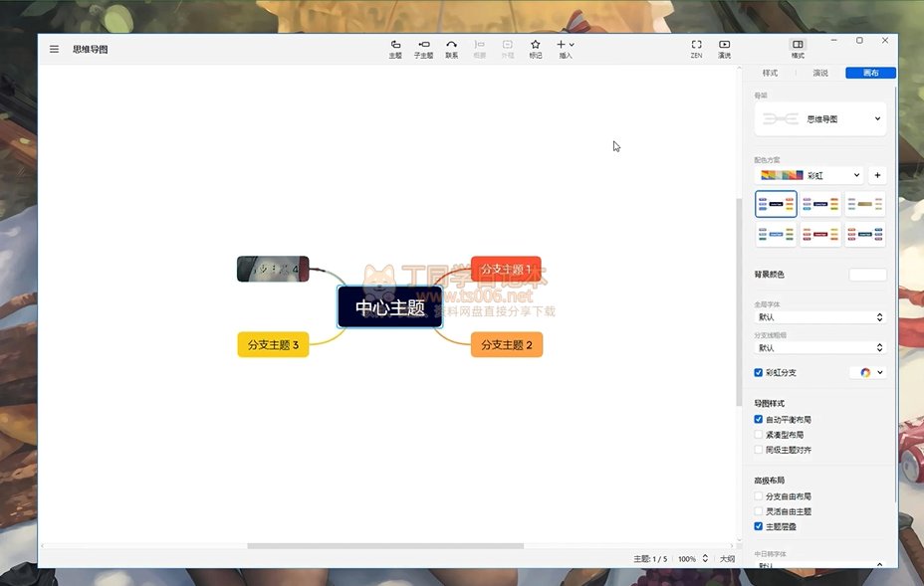The image size is (924, 586).
Task: Switch to the 样式 tab
Action: (770, 73)
